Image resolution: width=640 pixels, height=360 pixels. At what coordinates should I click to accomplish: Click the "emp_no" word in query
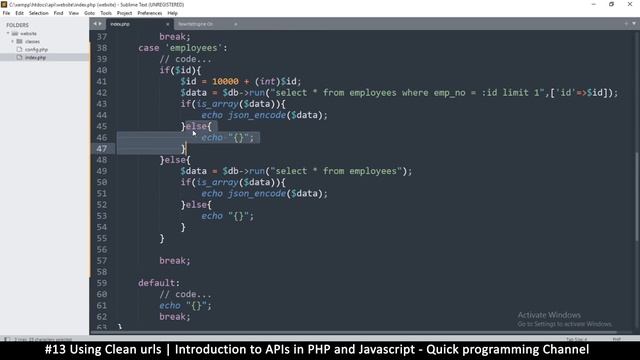(449, 93)
